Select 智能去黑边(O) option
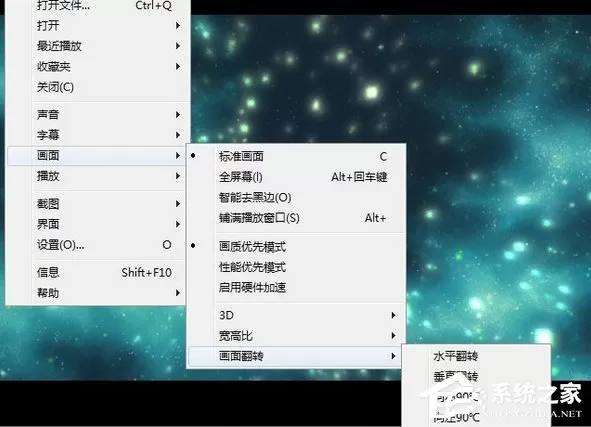The height and width of the screenshot is (427, 591). tap(296, 197)
